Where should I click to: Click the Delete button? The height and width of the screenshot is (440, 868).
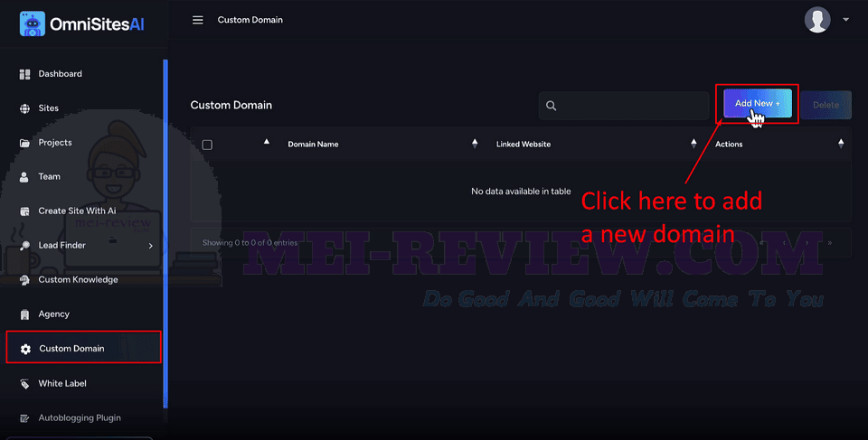click(826, 105)
